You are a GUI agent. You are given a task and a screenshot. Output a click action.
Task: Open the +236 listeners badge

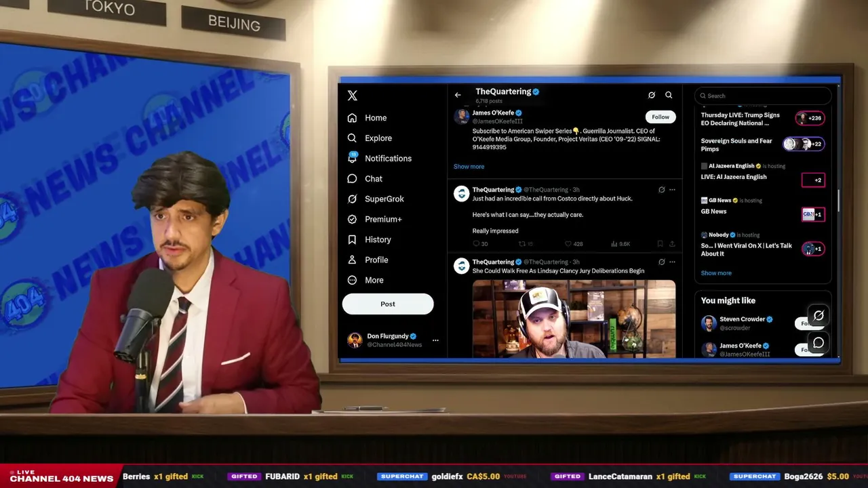(x=810, y=118)
